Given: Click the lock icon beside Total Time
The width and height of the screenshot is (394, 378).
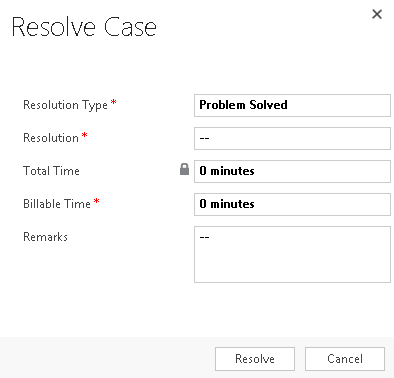Looking at the screenshot, I should point(184,169).
